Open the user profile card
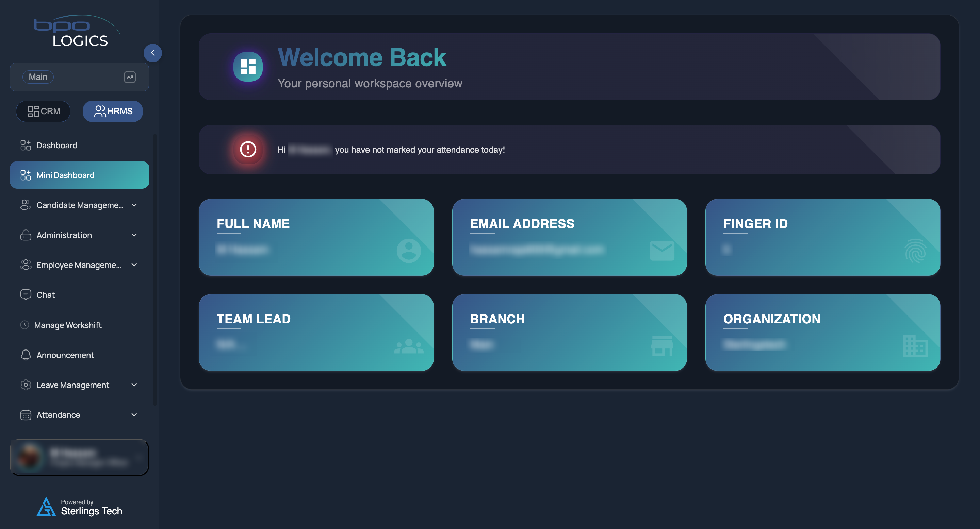The width and height of the screenshot is (980, 529). [79, 457]
